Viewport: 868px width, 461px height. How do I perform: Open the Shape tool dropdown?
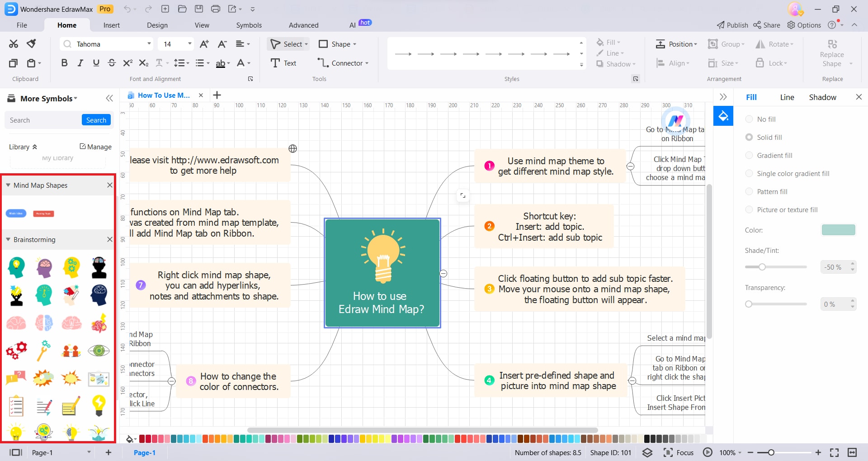click(354, 44)
